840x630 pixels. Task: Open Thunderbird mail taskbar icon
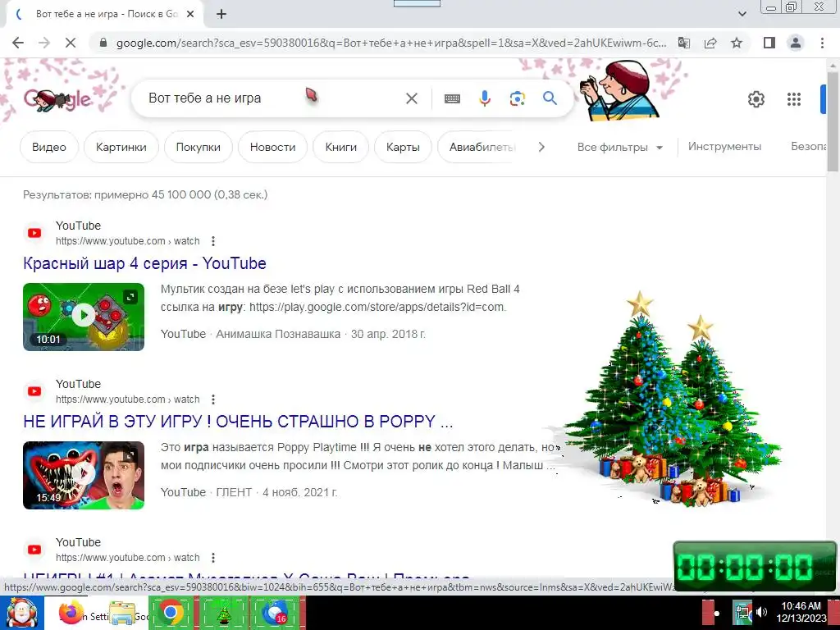point(276,614)
